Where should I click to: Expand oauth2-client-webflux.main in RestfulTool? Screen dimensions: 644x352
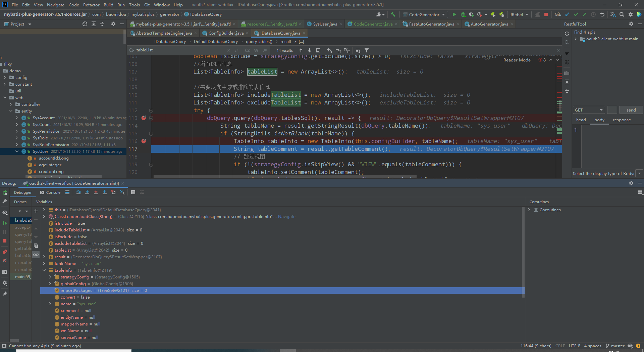click(576, 39)
